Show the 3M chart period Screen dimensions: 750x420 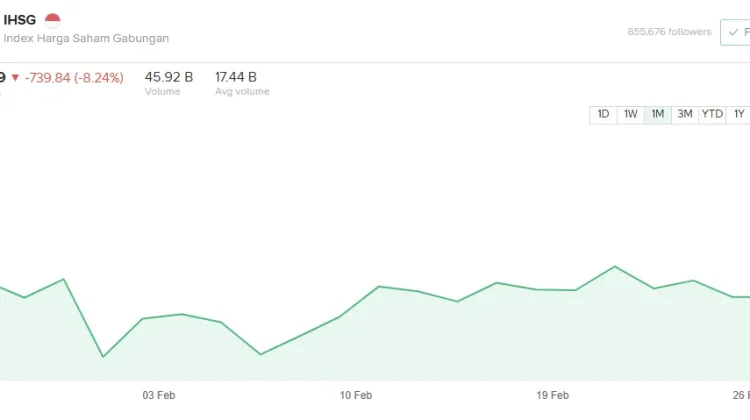pos(685,114)
